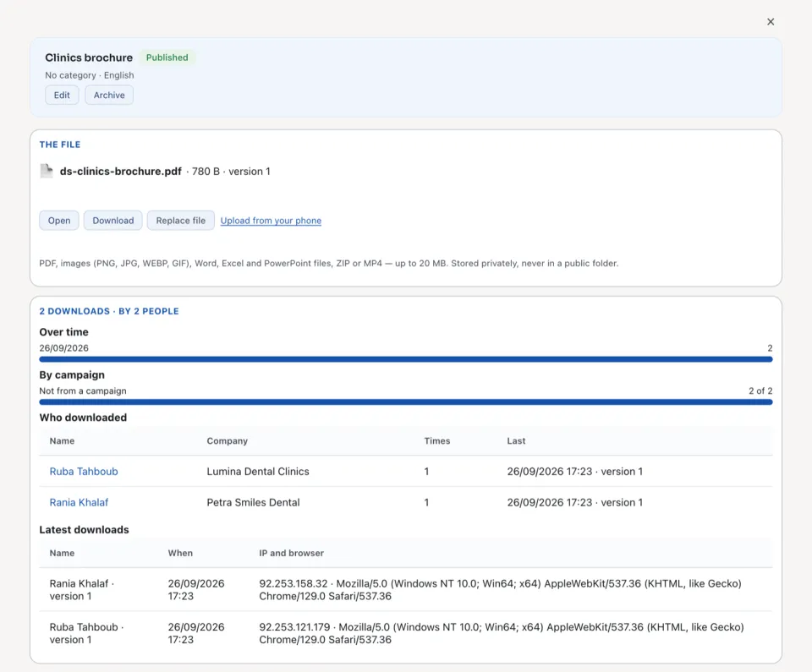The image size is (812, 672).
Task: Click the Replace file button
Action: click(181, 221)
